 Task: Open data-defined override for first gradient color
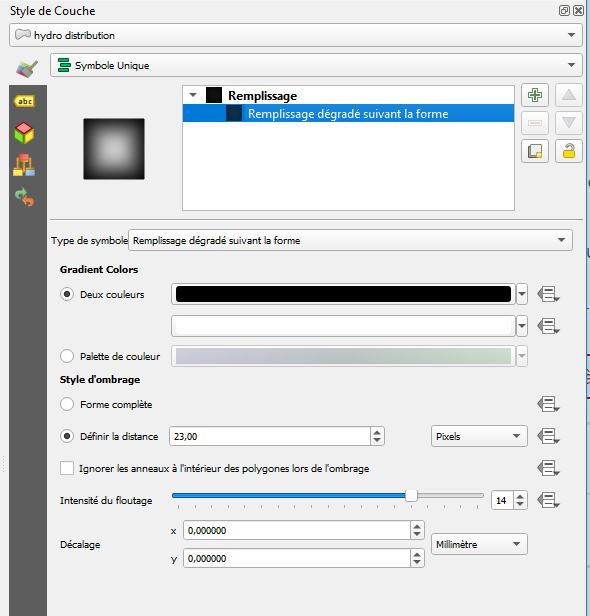coord(548,294)
